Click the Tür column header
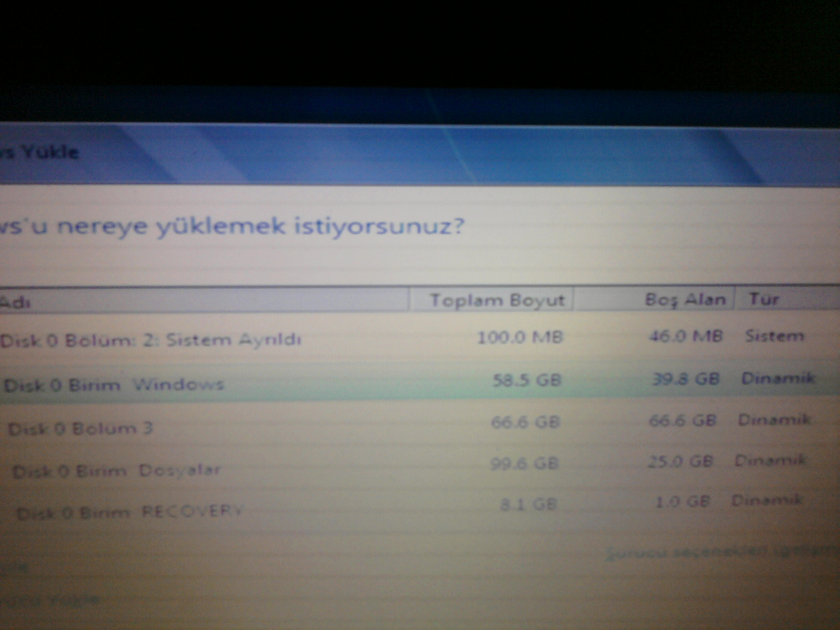This screenshot has width=840, height=630. tap(764, 299)
